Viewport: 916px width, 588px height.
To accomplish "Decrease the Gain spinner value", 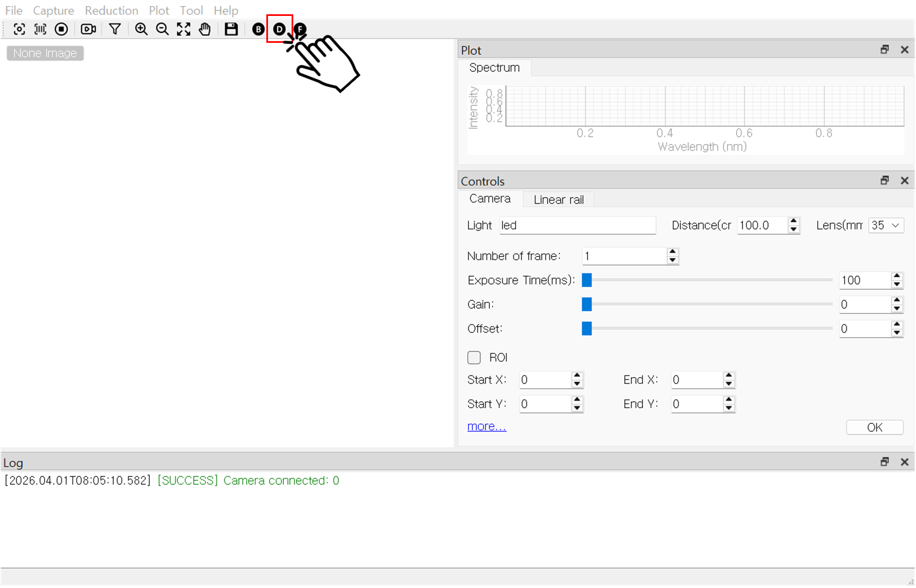I will tap(897, 309).
